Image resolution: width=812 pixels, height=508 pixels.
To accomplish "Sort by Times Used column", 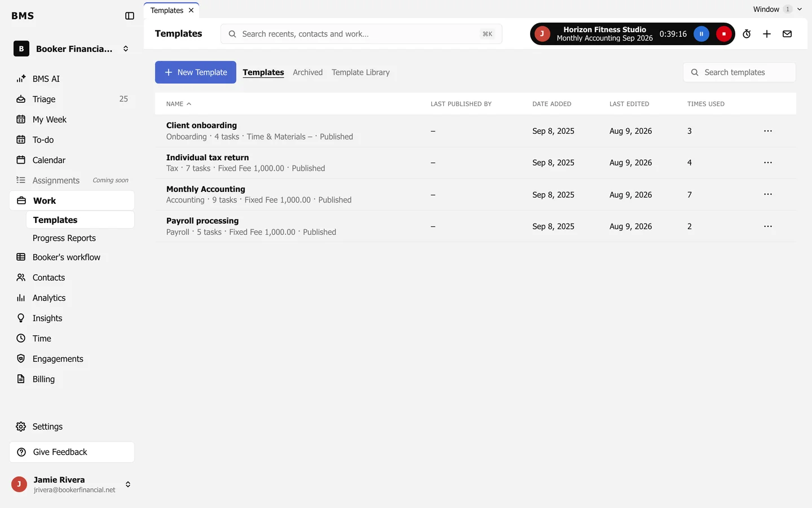I will pyautogui.click(x=705, y=104).
